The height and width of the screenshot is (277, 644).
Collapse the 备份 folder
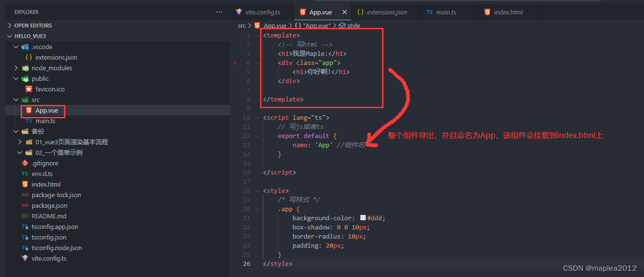pyautogui.click(x=16, y=131)
